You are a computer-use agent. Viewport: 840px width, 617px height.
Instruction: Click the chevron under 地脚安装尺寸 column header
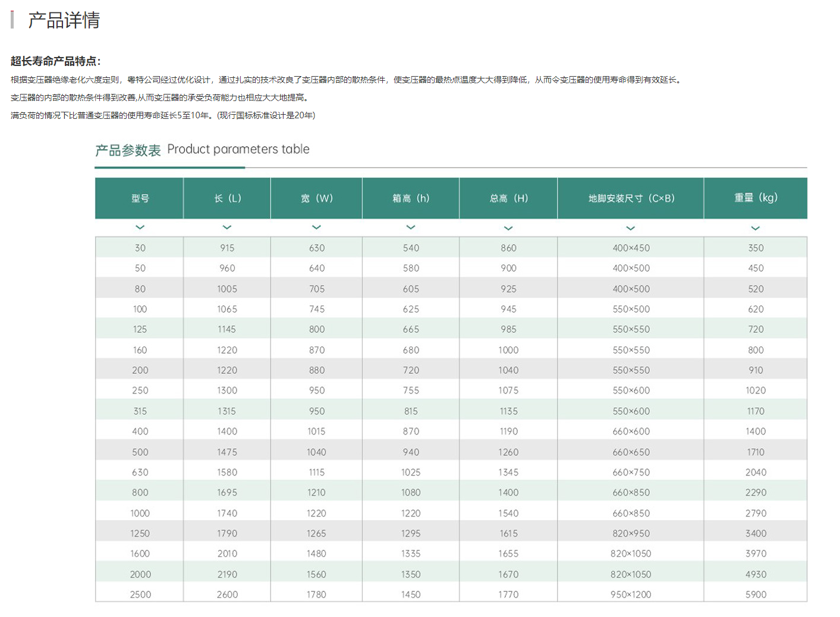pos(630,228)
